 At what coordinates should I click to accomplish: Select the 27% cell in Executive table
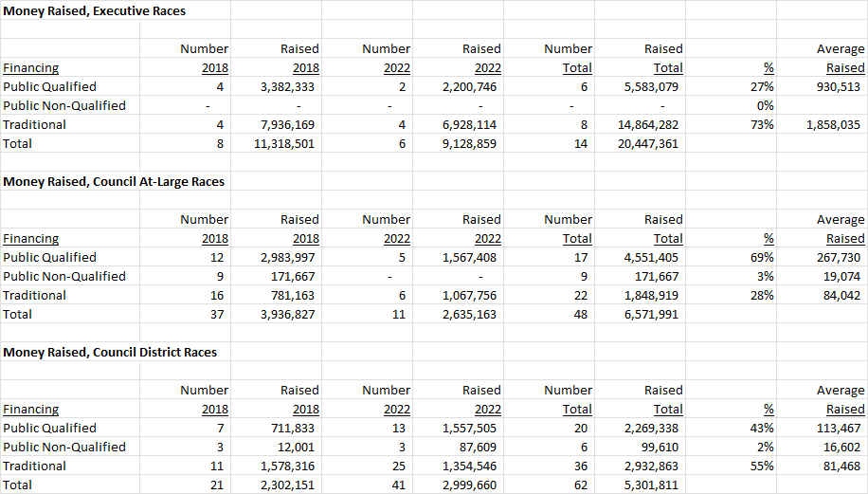click(762, 87)
